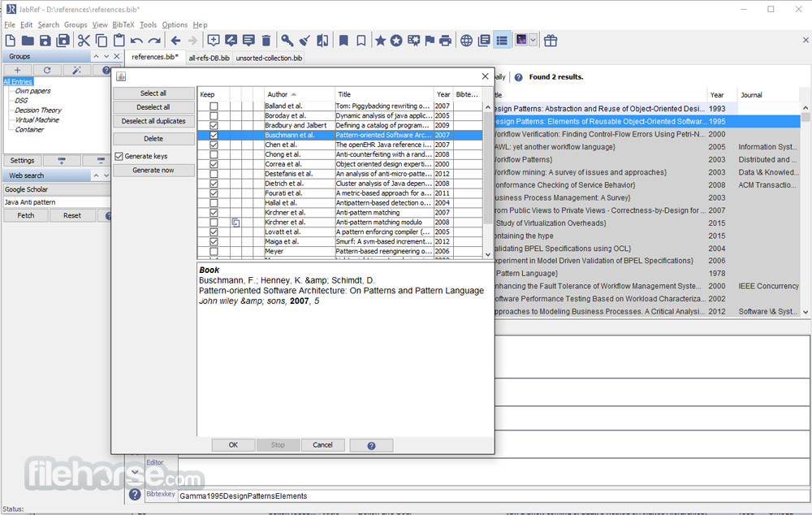Open the donate gift box icon
Viewport: 812px width, 515px height.
[x=551, y=41]
